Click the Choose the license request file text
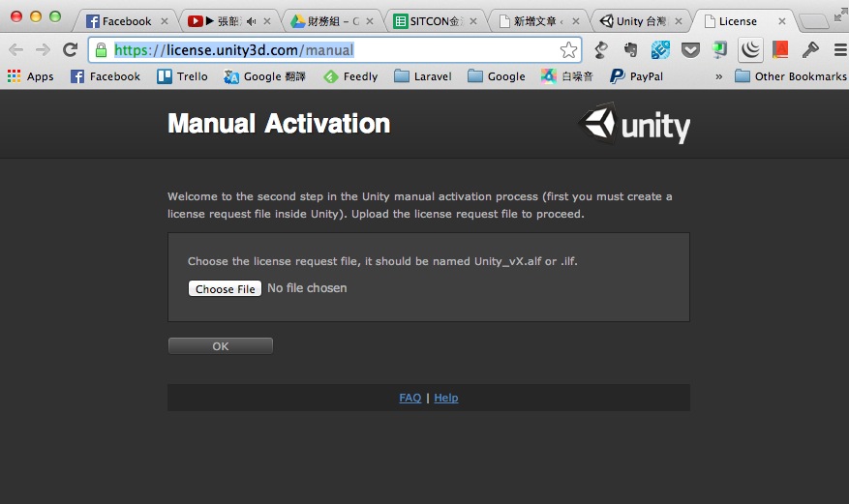 point(382,261)
